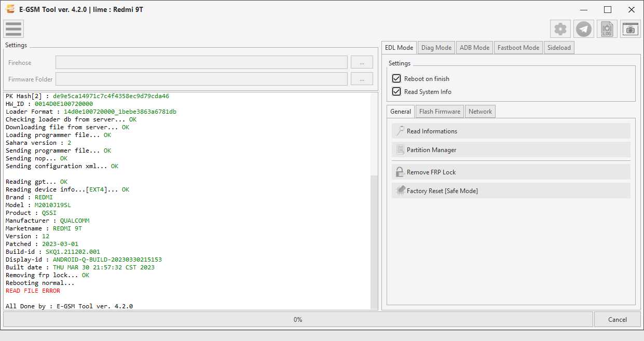Switch to the Fastboot Mode tab
Image resolution: width=644 pixels, height=341 pixels.
tap(518, 48)
